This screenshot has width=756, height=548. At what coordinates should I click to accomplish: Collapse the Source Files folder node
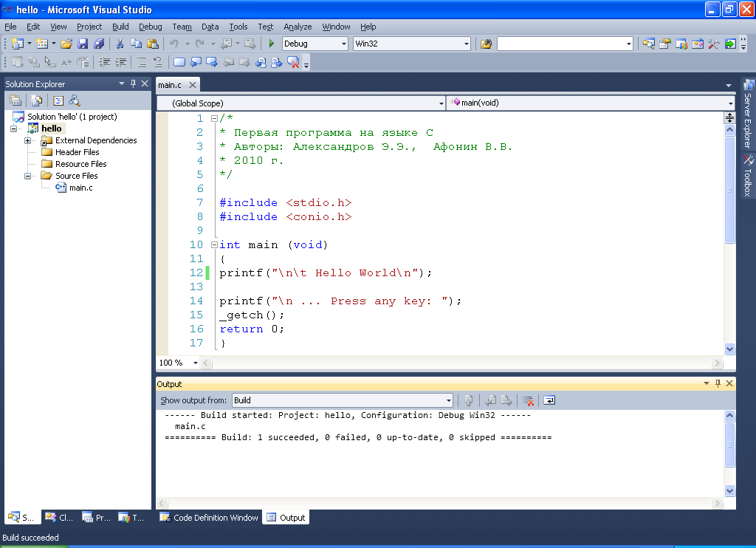click(27, 176)
